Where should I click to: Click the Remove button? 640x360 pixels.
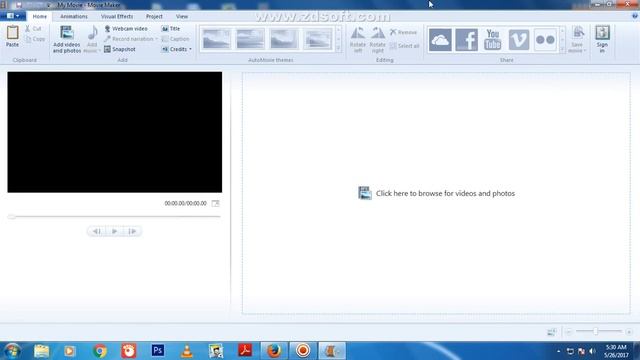coord(403,32)
